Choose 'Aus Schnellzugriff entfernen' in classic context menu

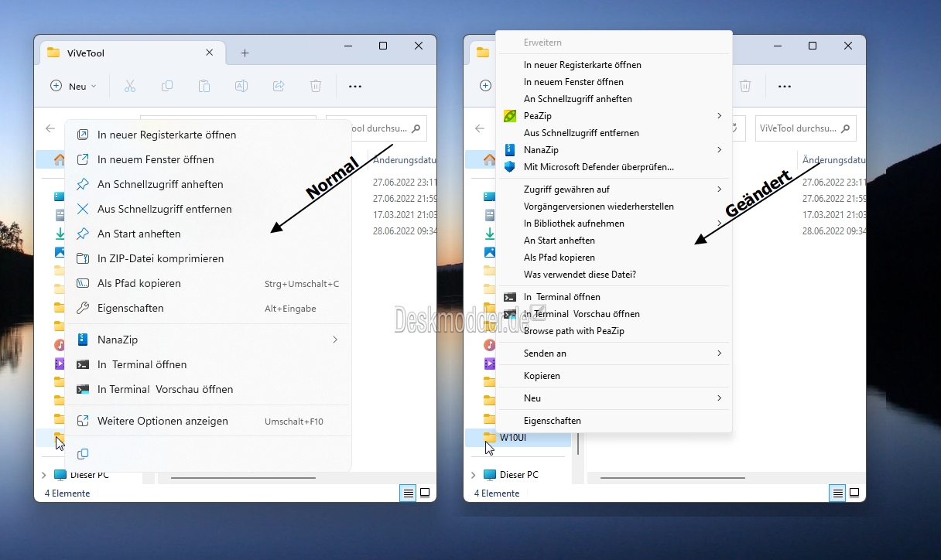pyautogui.click(x=614, y=133)
